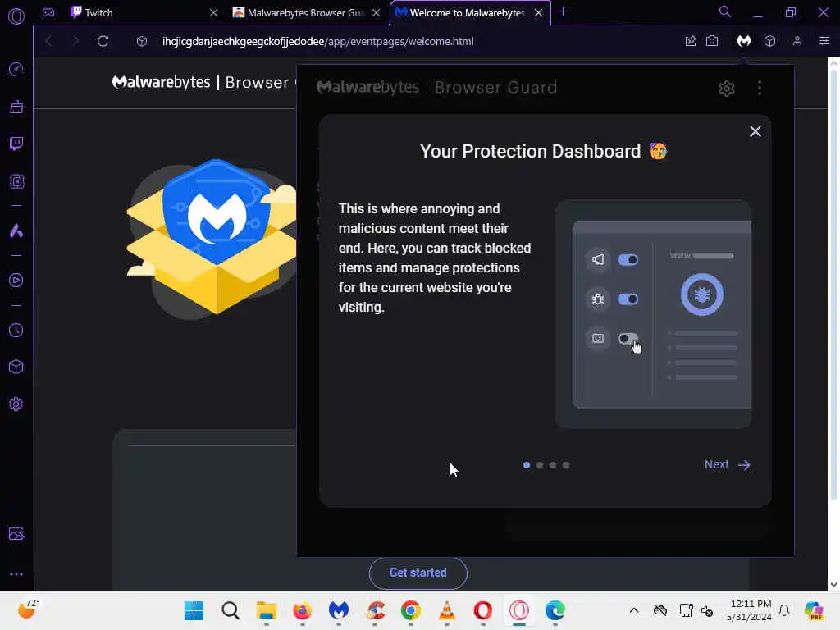840x630 pixels.
Task: Select the fourth tour pagination dot
Action: (x=566, y=465)
